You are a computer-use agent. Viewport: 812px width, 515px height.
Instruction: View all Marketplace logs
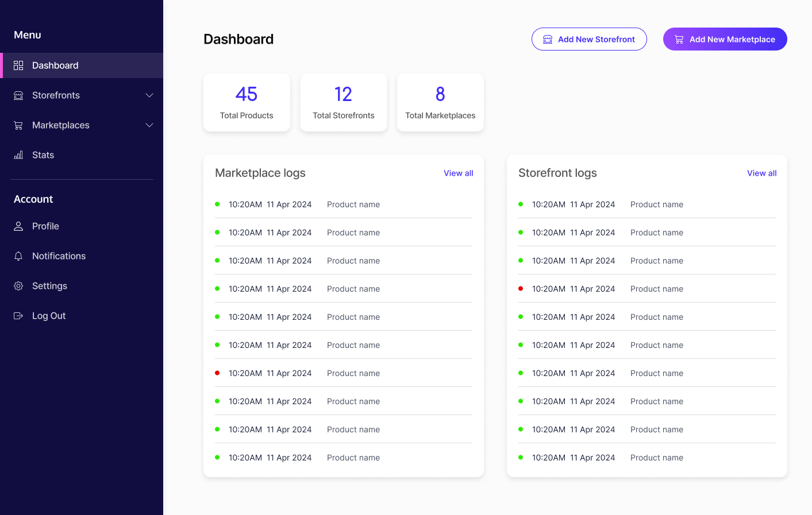(x=458, y=173)
